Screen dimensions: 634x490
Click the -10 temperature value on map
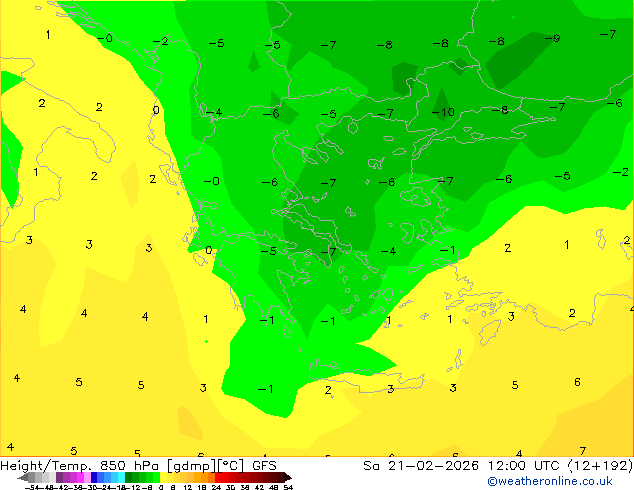[x=443, y=112]
